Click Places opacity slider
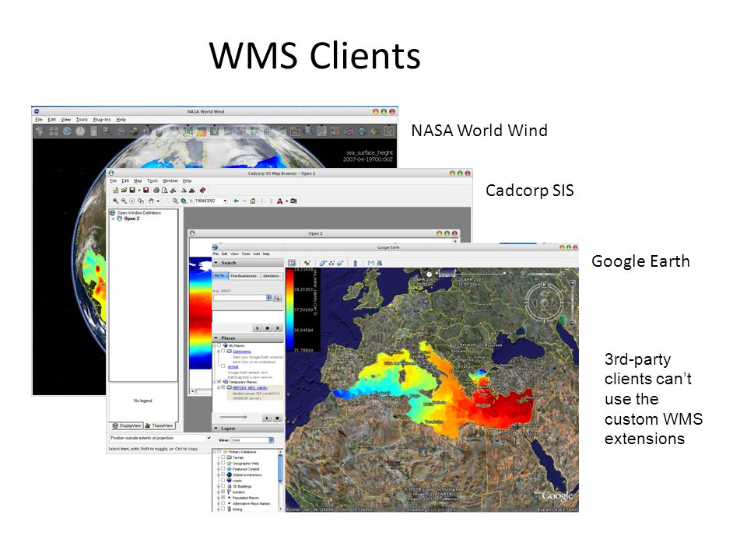The width and height of the screenshot is (747, 560). (233, 417)
